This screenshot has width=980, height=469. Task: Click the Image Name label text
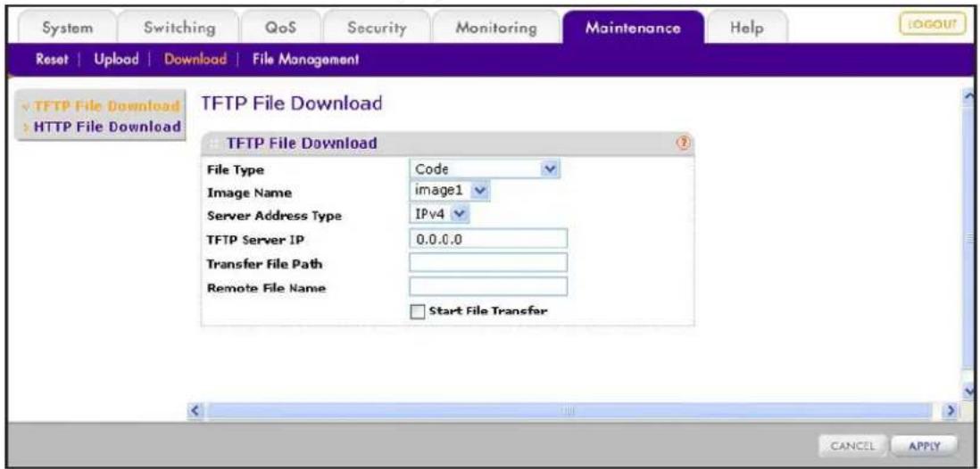[248, 193]
